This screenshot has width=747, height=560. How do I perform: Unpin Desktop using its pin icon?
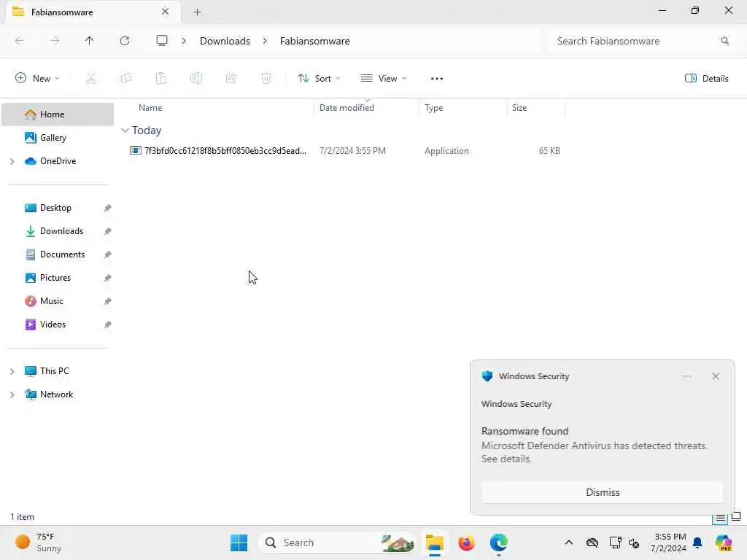[108, 208]
